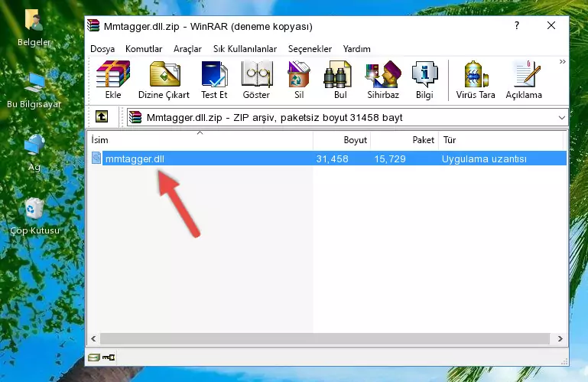588x382 pixels.
Task: Open the Açıklama (Comment) tool
Action: (x=524, y=80)
